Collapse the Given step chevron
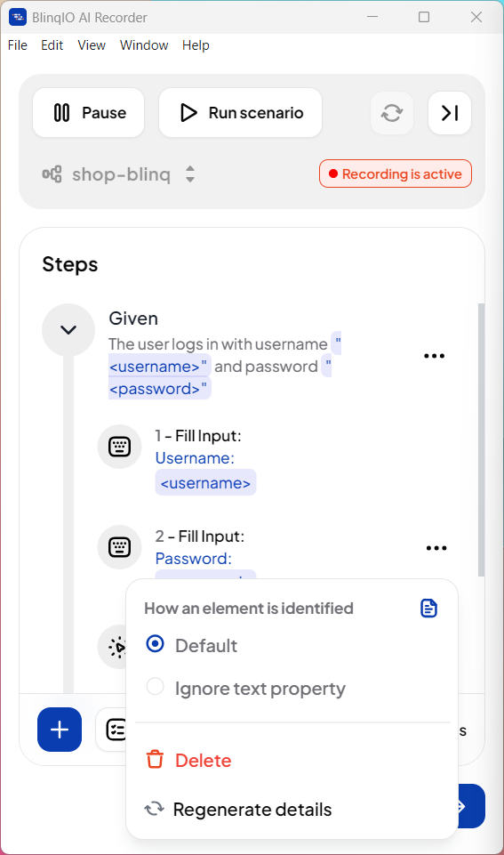Image resolution: width=504 pixels, height=855 pixels. tap(68, 330)
